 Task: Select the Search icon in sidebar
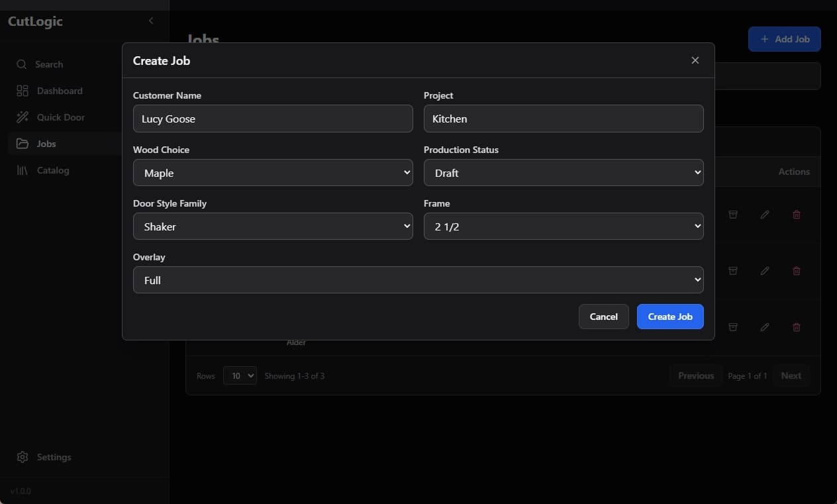[x=22, y=64]
